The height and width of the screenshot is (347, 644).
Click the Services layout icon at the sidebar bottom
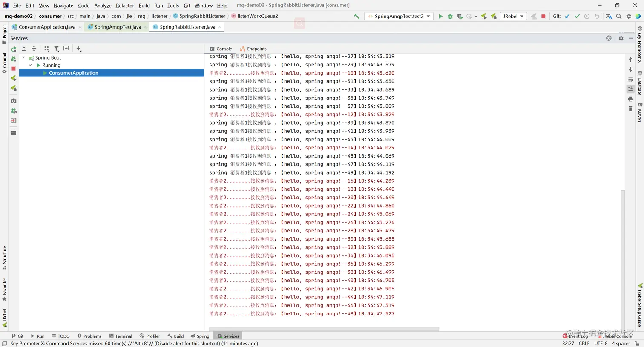tap(14, 132)
